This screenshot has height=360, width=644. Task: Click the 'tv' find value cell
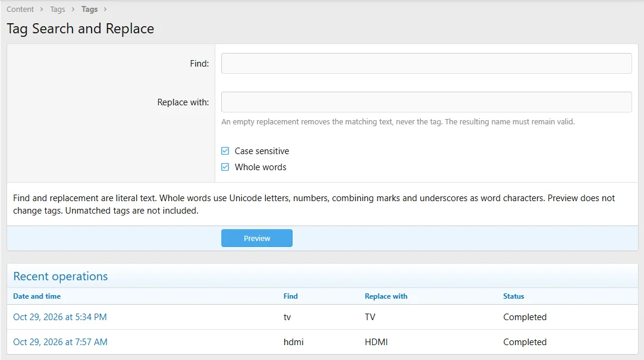pos(287,317)
